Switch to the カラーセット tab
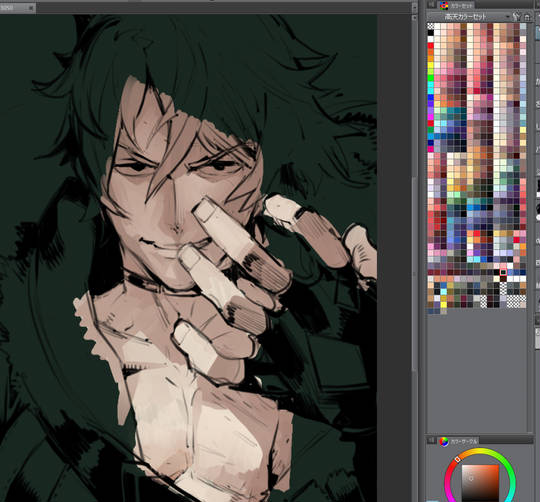The height and width of the screenshot is (502, 540). click(462, 6)
